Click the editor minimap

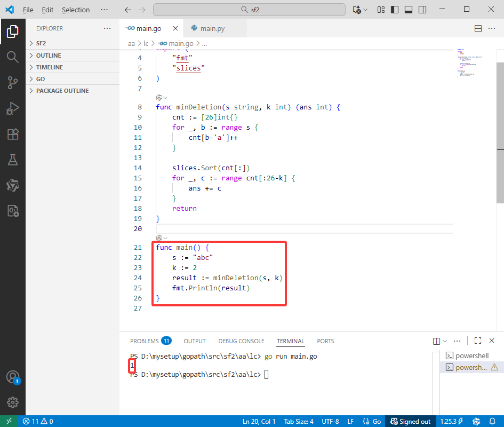(471, 63)
